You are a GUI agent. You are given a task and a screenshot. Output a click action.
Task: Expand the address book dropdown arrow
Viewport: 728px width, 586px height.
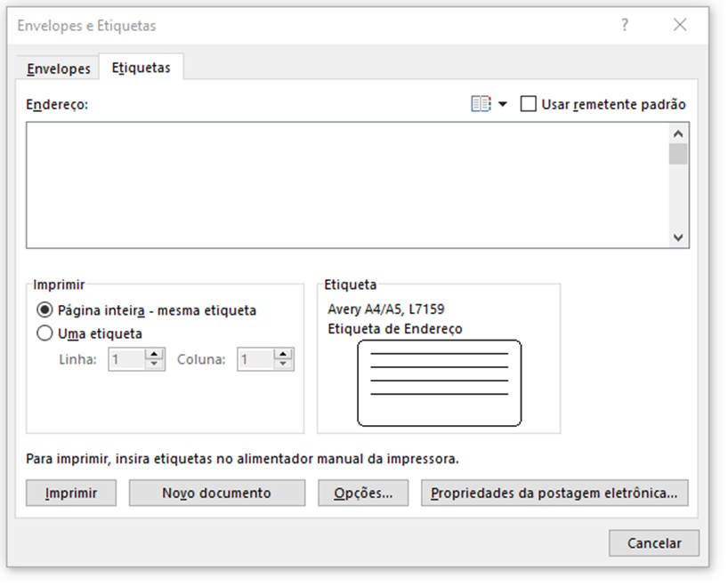point(503,104)
